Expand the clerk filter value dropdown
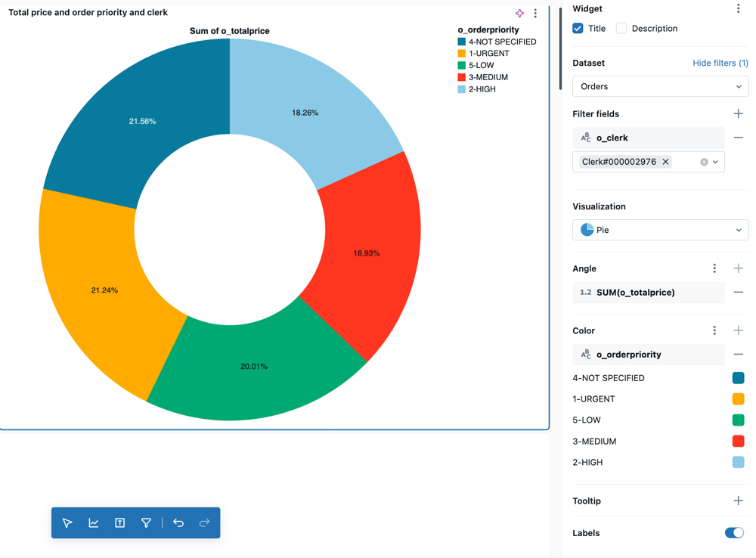This screenshot has height=558, width=756. point(716,161)
